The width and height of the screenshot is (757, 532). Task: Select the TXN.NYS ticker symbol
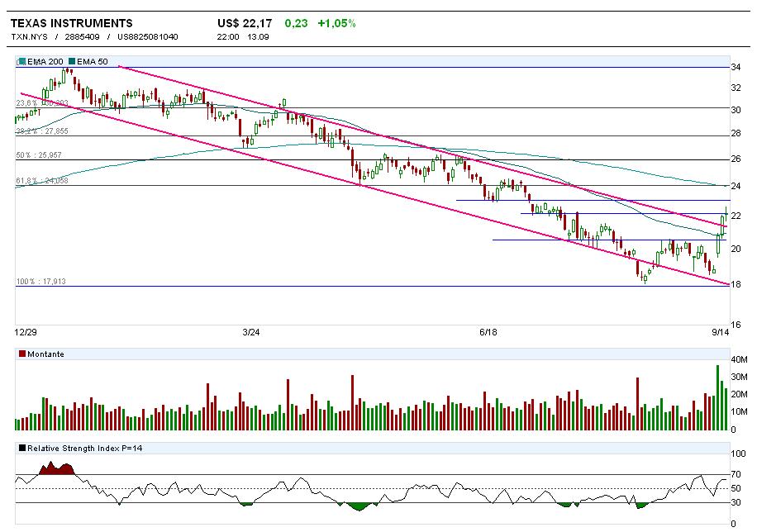pos(30,36)
